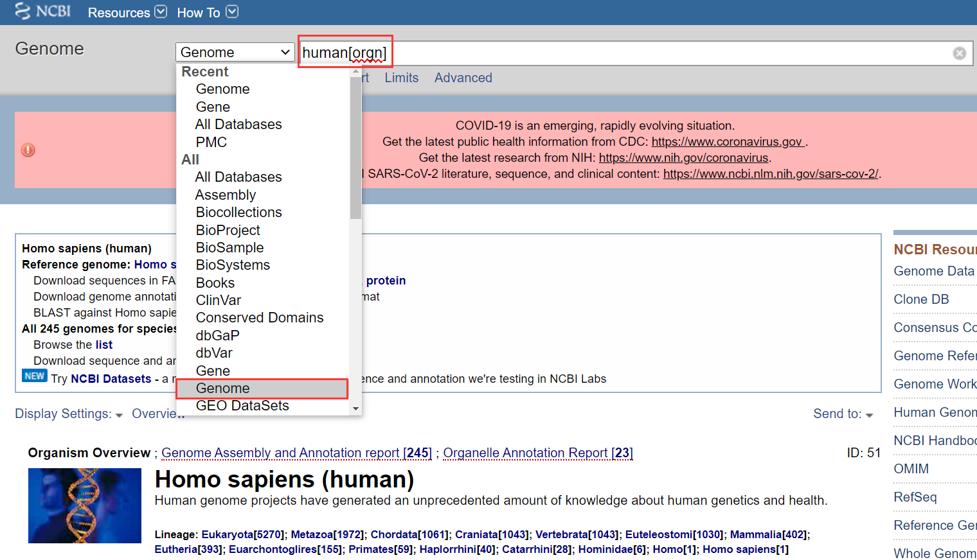Select dbVar in the database list

click(x=214, y=353)
